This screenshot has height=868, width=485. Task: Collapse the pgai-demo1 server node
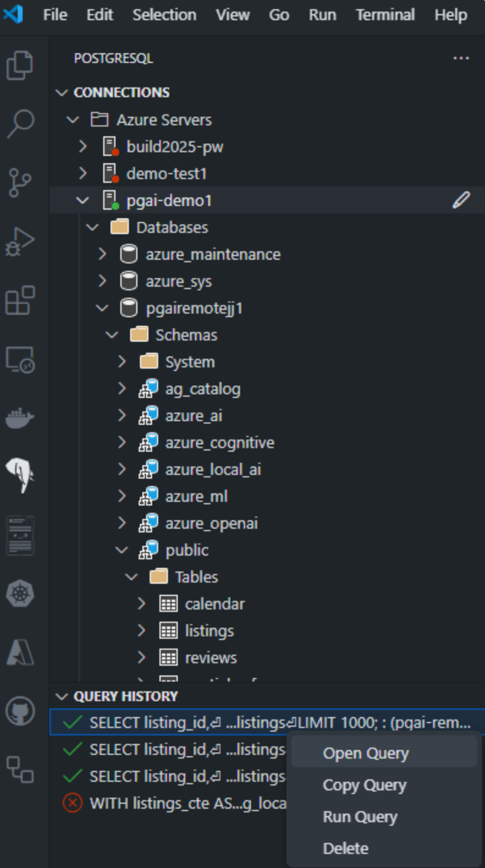tap(83, 200)
